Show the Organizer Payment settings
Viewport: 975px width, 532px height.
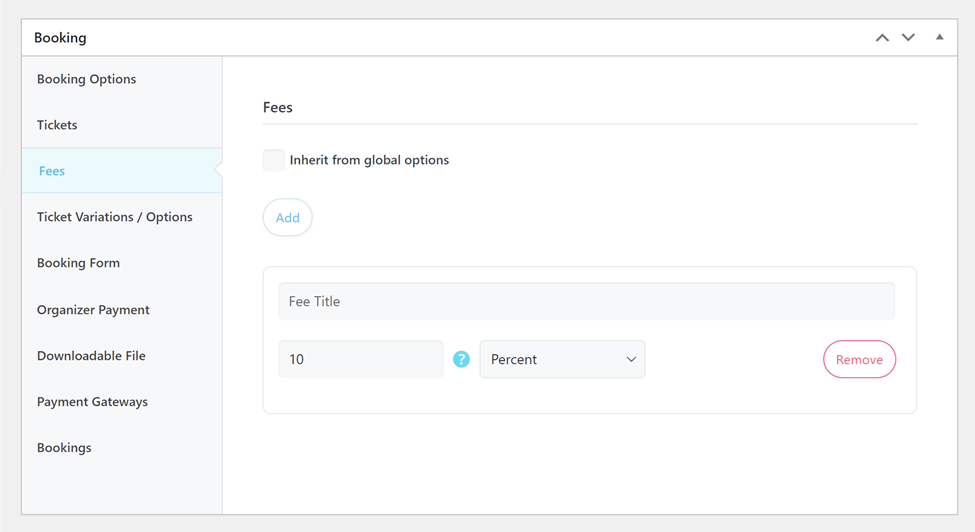pyautogui.click(x=93, y=310)
